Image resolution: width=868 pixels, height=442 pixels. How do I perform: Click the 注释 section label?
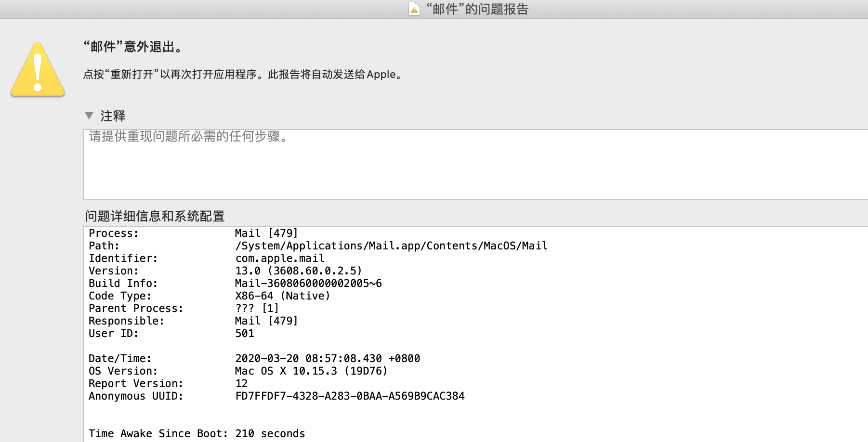click(113, 116)
